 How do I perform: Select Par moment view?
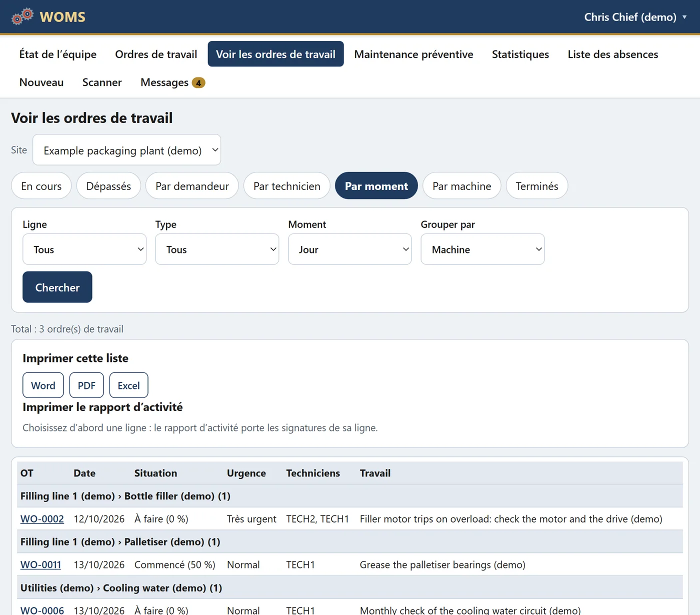coord(376,186)
